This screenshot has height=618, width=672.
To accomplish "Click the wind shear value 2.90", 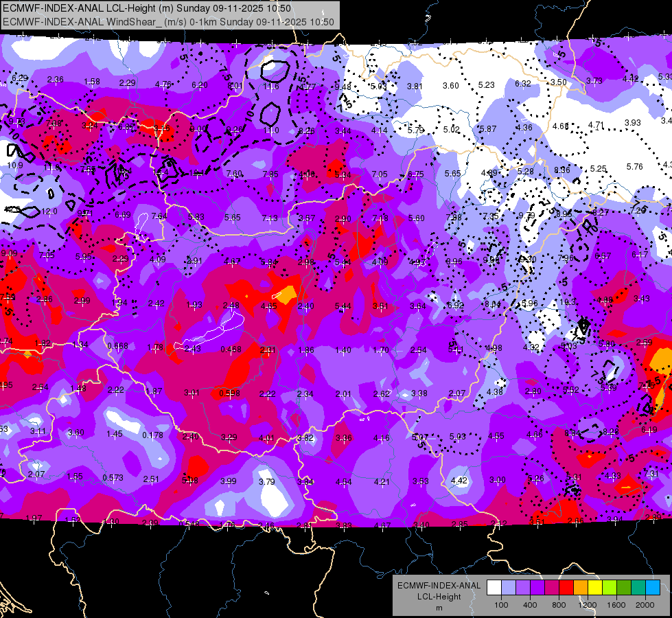I will 343,219.
